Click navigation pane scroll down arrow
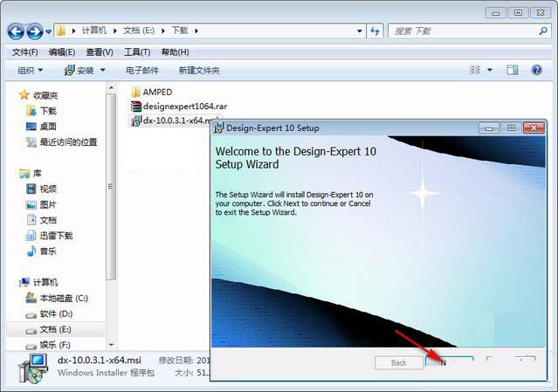558x392 pixels. 111,345
